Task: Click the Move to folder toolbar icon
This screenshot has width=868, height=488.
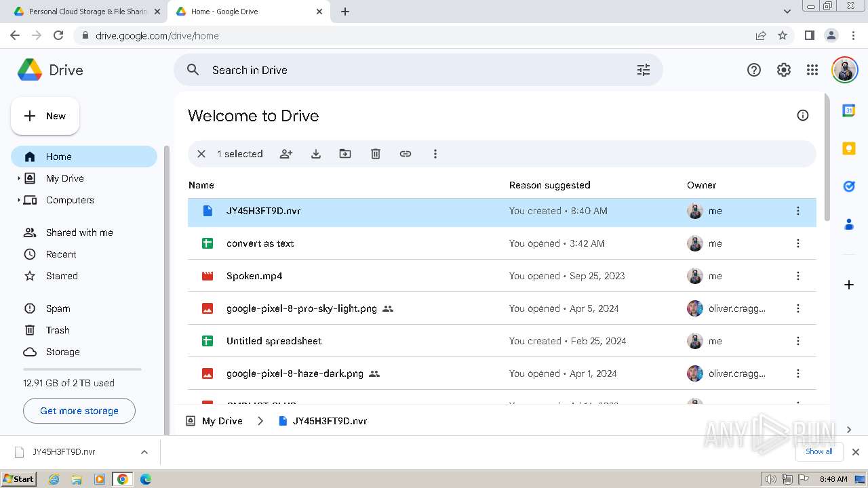Action: pos(345,154)
